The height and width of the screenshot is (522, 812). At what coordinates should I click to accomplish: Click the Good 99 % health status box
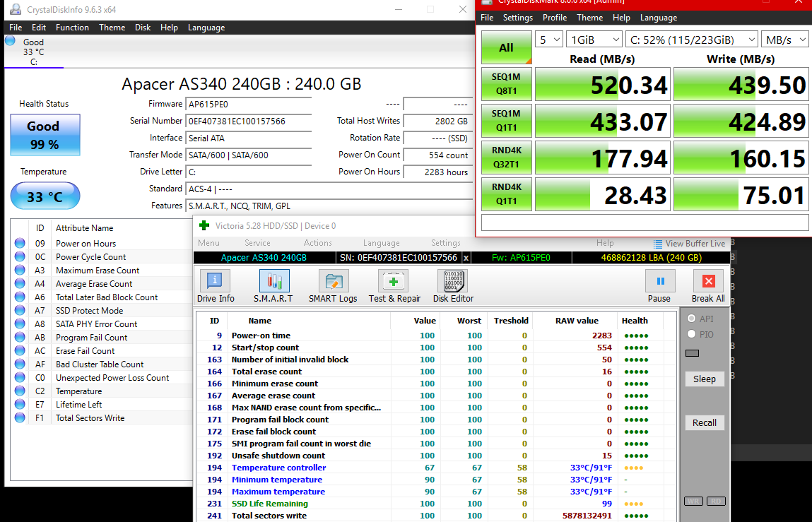click(x=45, y=135)
